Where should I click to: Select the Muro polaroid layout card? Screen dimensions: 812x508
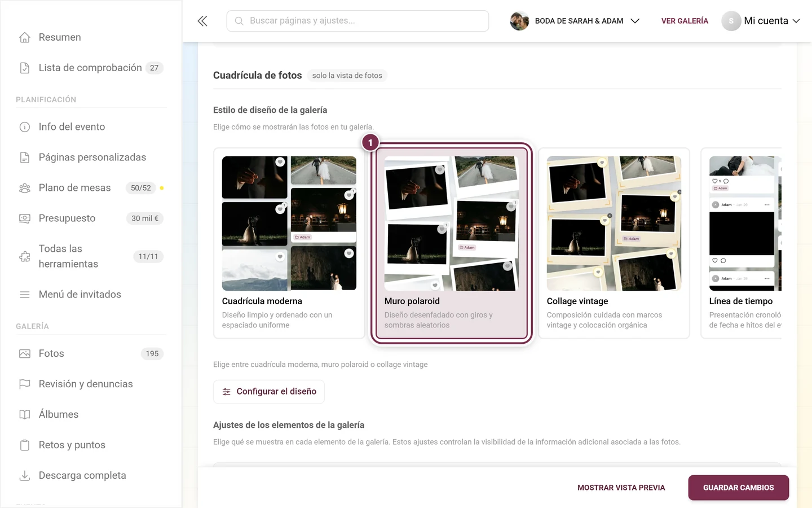point(452,243)
